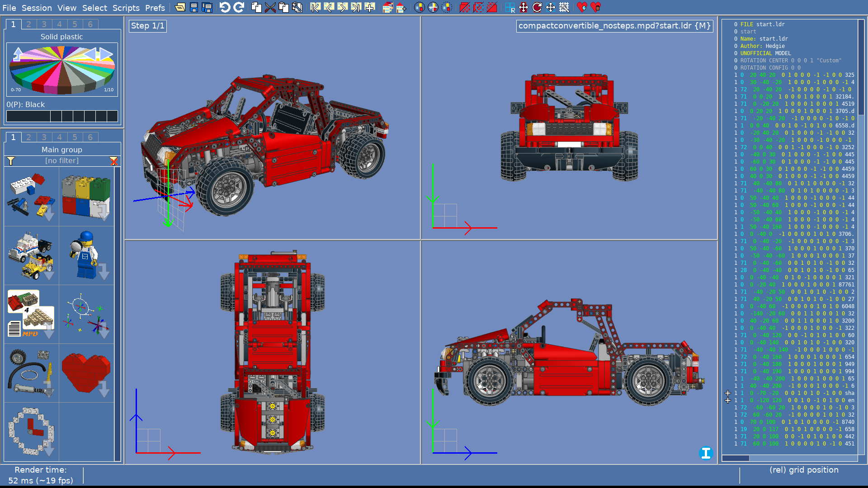The height and width of the screenshot is (488, 868).
Task: Expand the minifigure parts group
Action: click(x=86, y=255)
